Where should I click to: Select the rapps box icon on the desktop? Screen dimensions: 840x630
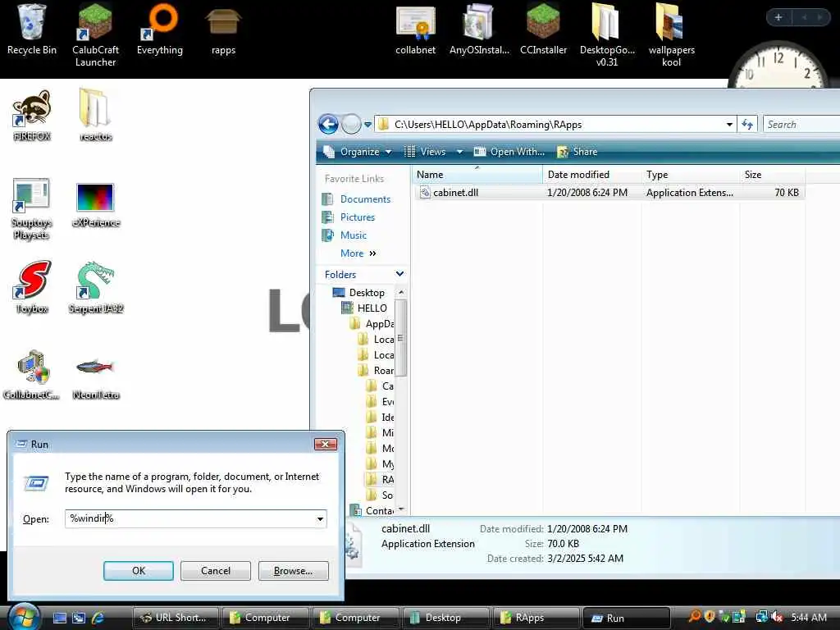[223, 30]
